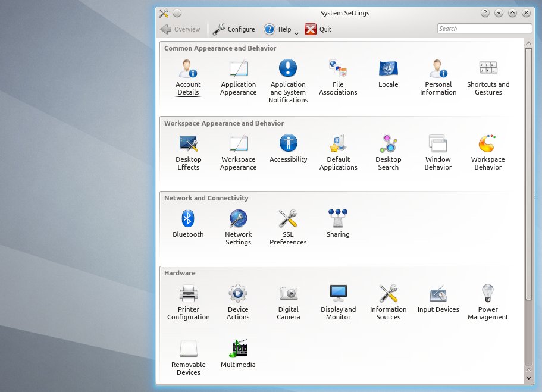Open SSL Preferences module

pyautogui.click(x=288, y=219)
